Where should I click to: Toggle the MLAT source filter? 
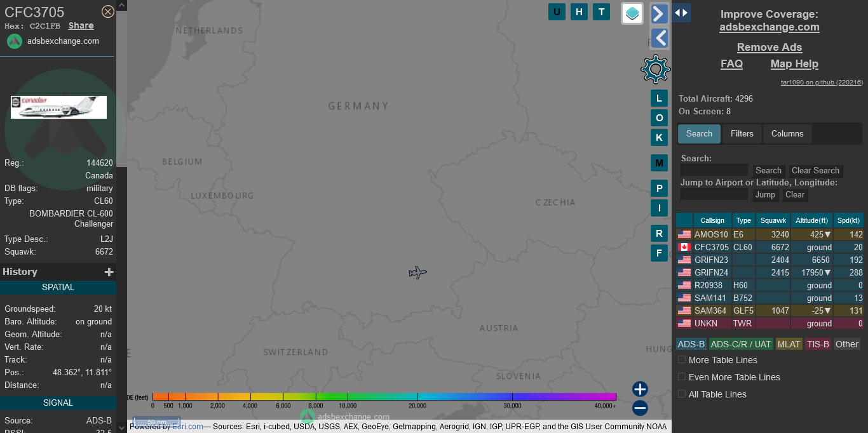(789, 344)
